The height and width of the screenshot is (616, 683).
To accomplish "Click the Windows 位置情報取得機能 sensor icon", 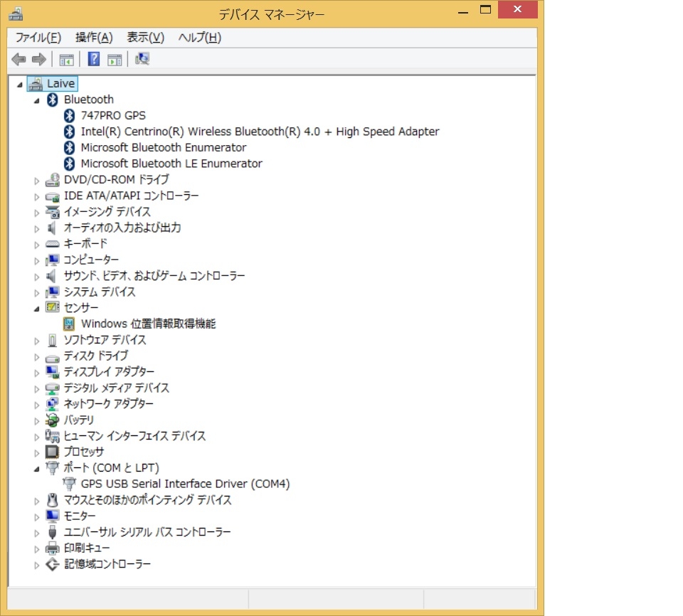I will tap(69, 324).
